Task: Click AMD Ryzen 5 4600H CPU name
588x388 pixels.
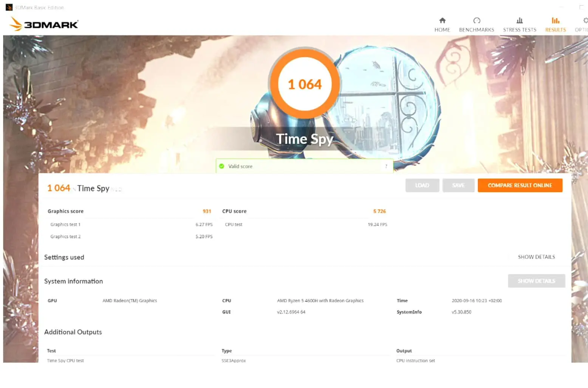Action: [x=320, y=301]
